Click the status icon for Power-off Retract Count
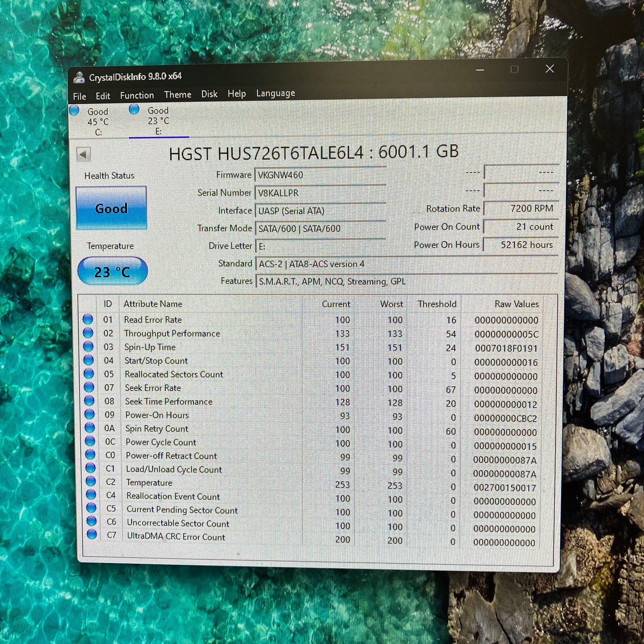Image resolution: width=644 pixels, height=644 pixels. tap(90, 455)
